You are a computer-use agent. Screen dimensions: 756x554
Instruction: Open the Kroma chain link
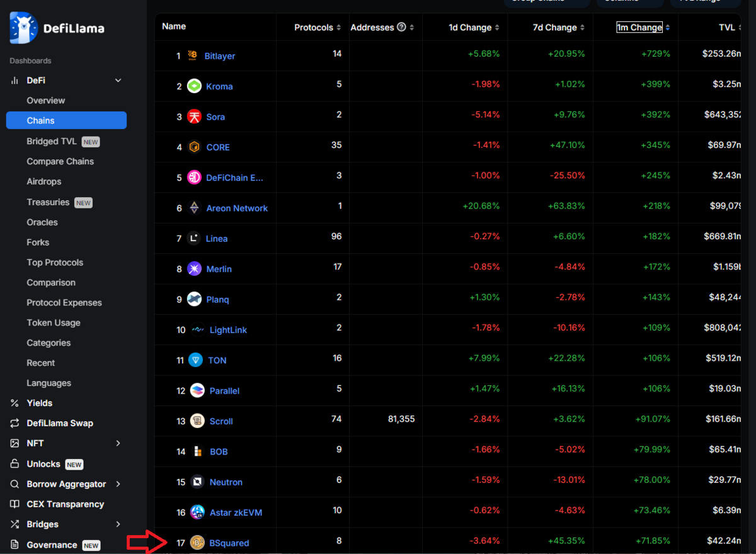point(219,86)
